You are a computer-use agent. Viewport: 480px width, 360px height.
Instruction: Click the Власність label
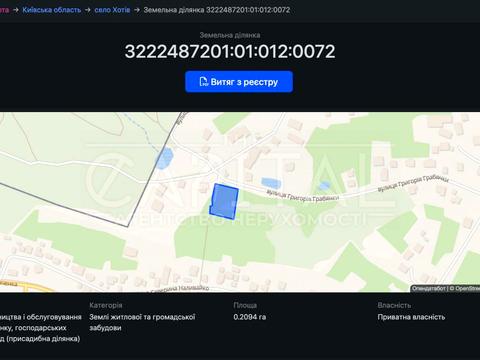tap(394, 305)
